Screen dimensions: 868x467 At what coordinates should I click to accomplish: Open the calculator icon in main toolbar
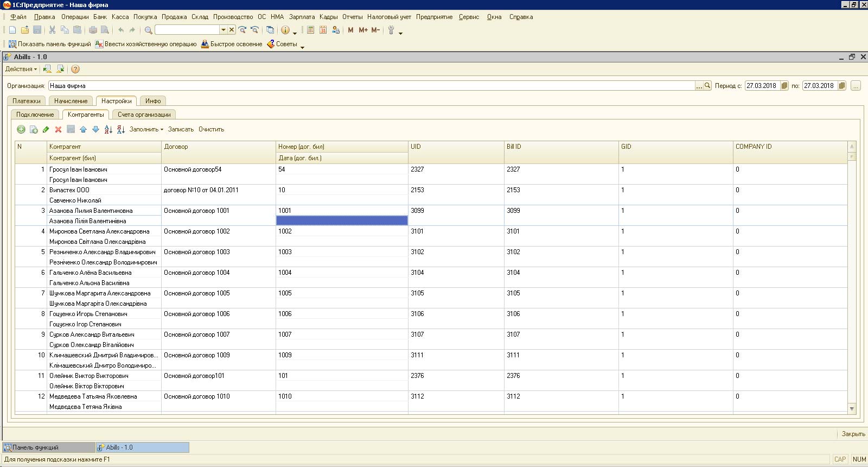(310, 30)
